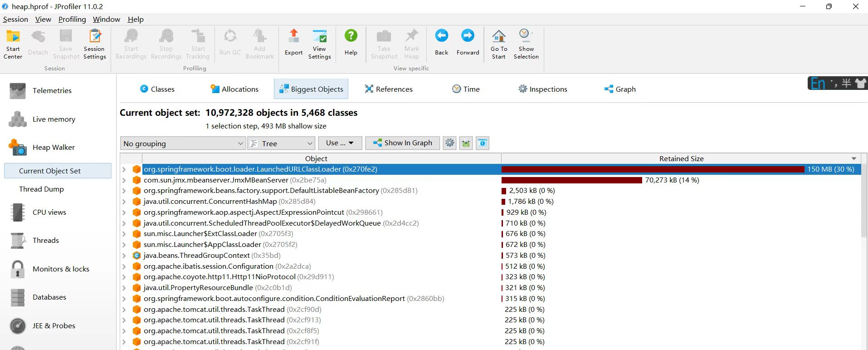Viewport: 868px width, 350px height.
Task: Open the No grouping dropdown
Action: coord(183,143)
